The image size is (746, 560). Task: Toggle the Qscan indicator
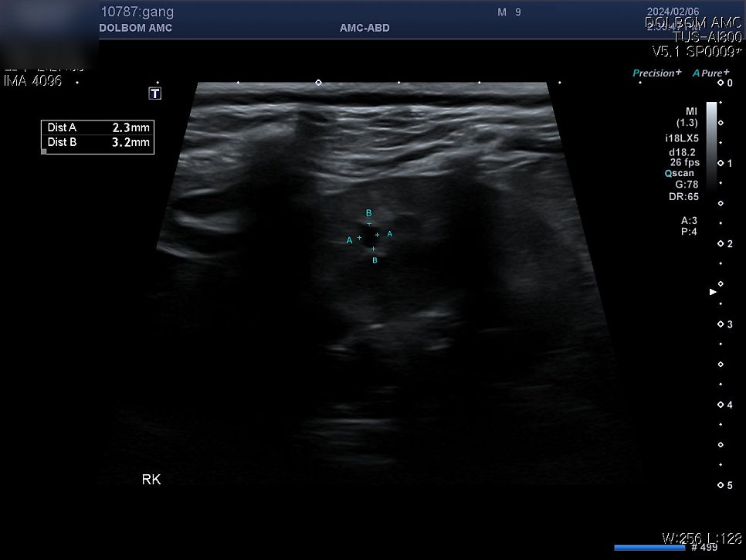point(680,173)
